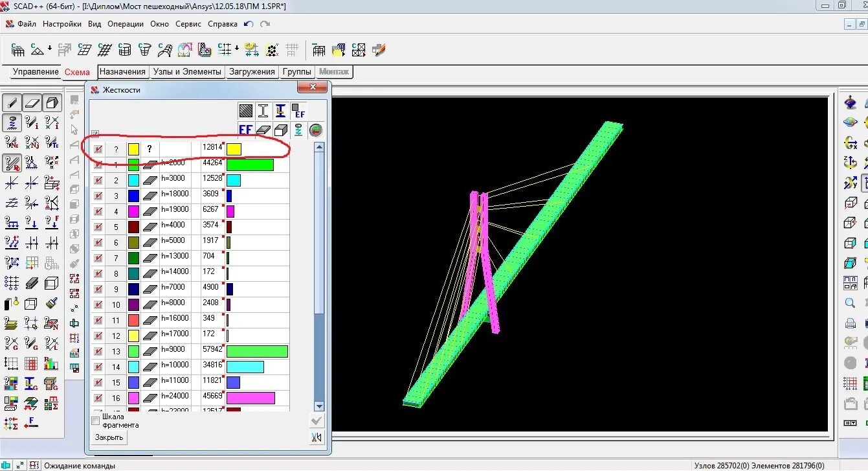Click scrollbar down arrow in Жесткости list

318,406
